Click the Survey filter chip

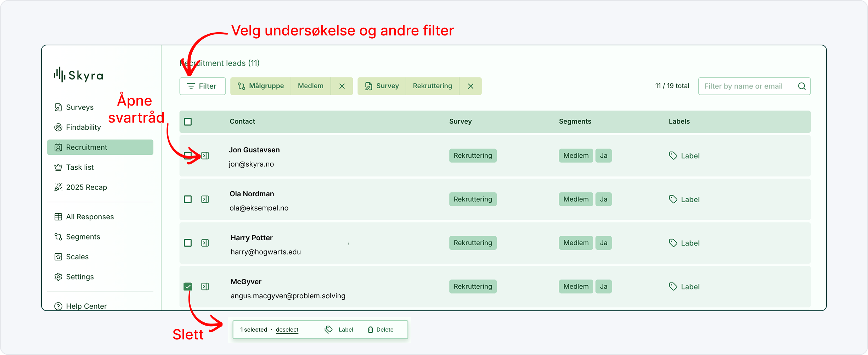pos(382,86)
